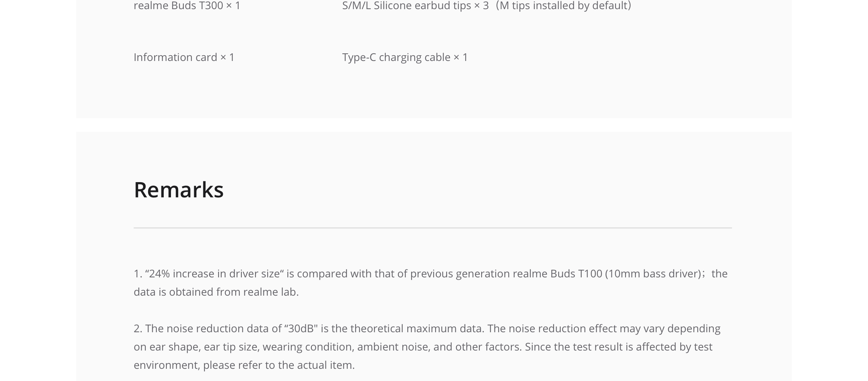Click the Type-C charging cable × 1 item
The height and width of the screenshot is (381, 868).
click(405, 57)
